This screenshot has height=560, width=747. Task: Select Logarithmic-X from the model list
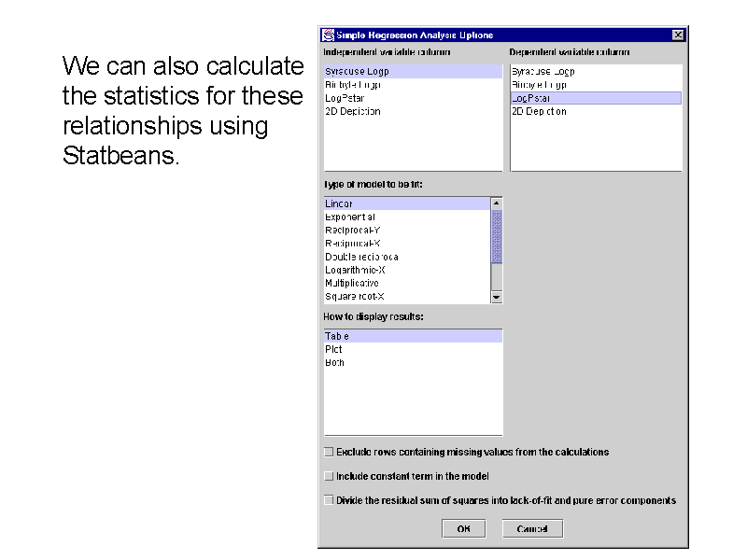(x=355, y=270)
